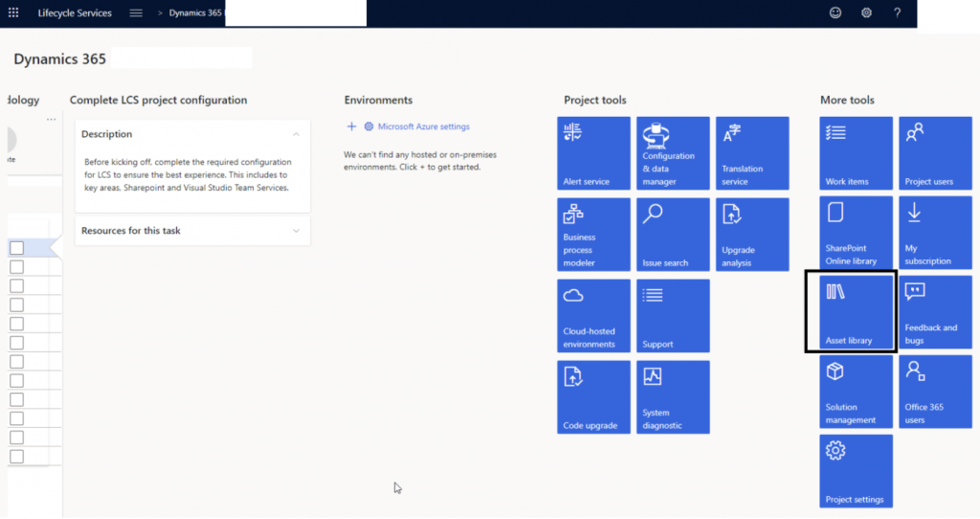
Task: Open the hamburger navigation menu
Action: pos(136,13)
